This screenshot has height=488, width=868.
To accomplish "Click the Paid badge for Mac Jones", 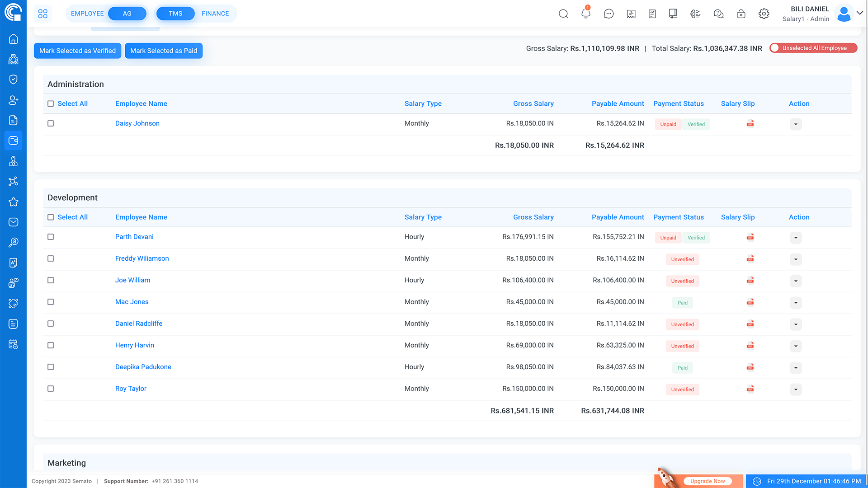I will click(682, 303).
